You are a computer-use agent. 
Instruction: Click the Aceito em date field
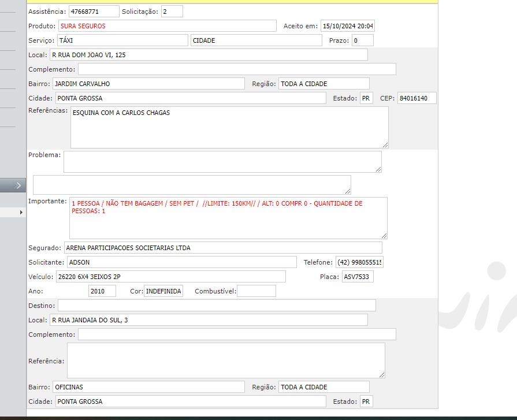point(348,26)
